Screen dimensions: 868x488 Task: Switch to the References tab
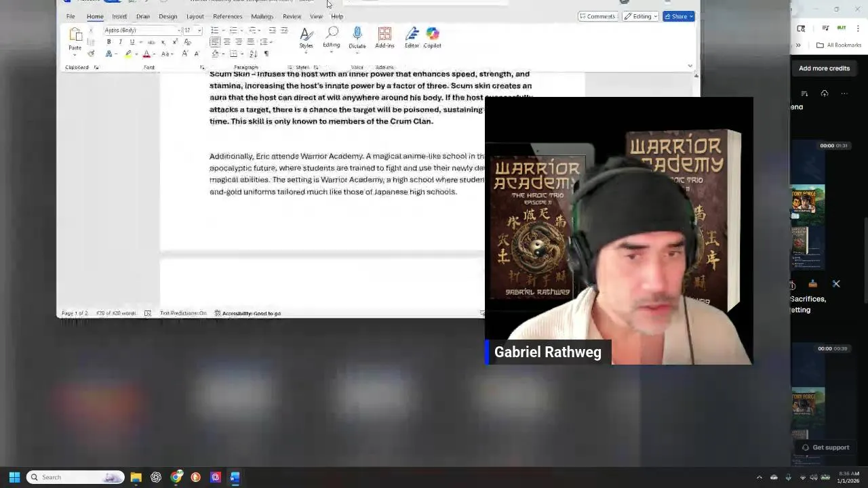point(228,16)
